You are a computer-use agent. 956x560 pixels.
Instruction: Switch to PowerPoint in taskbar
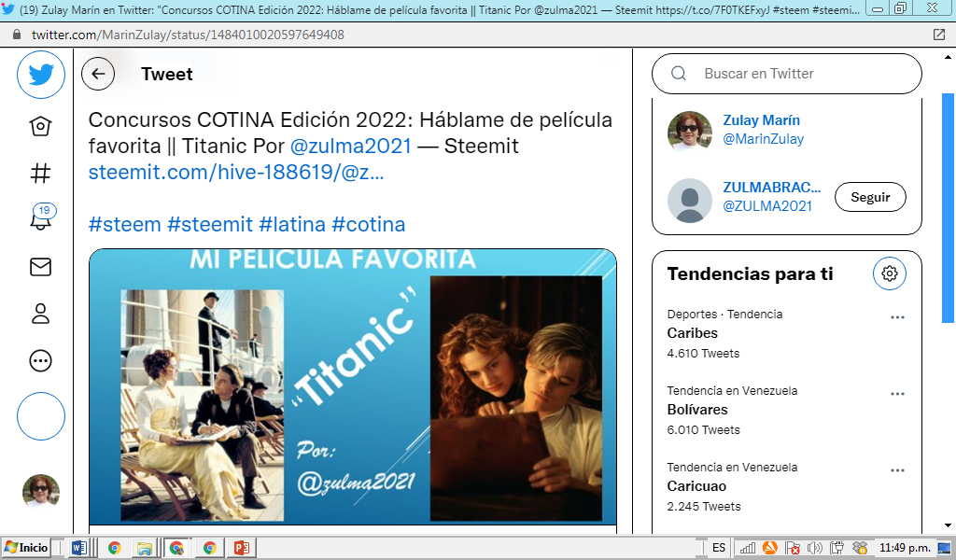click(242, 548)
